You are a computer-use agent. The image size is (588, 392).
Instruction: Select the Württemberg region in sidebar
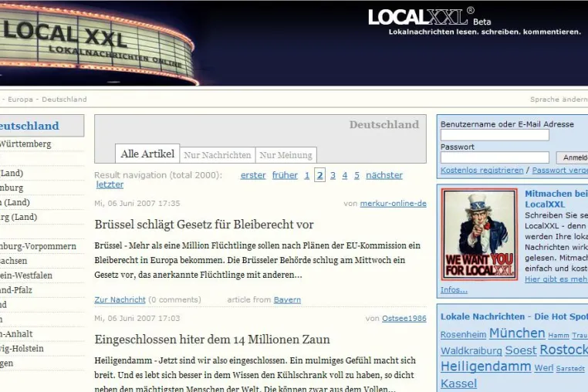[x=25, y=144]
